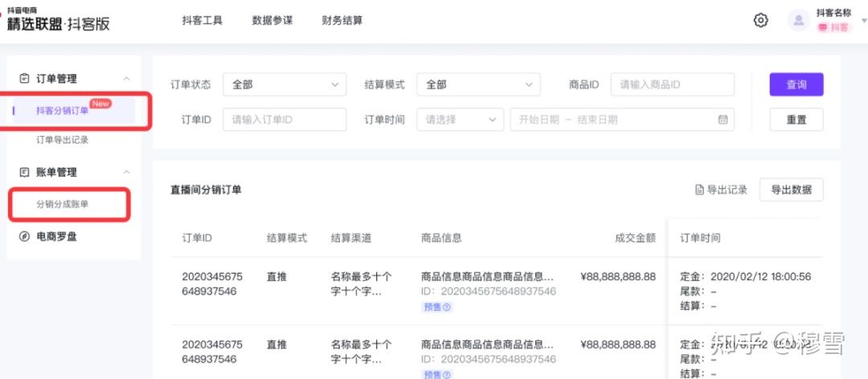Image resolution: width=868 pixels, height=379 pixels.
Task: Click the 精选联盟 抖客版 logo
Action: click(x=58, y=20)
